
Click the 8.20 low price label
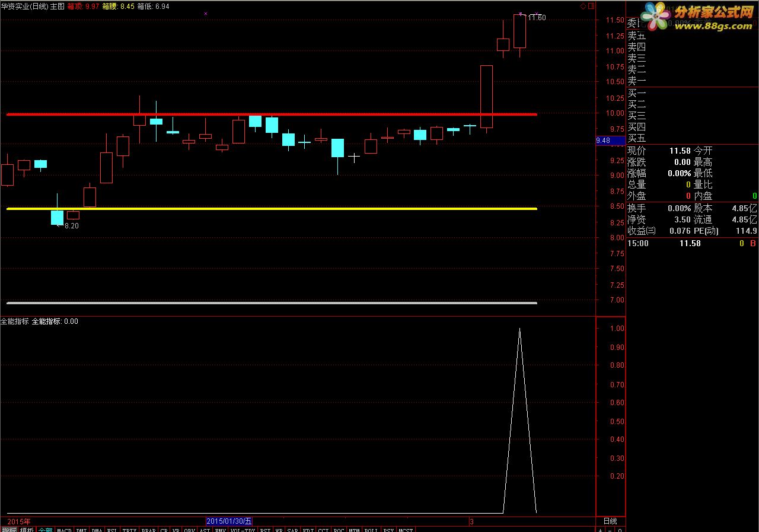pos(71,226)
